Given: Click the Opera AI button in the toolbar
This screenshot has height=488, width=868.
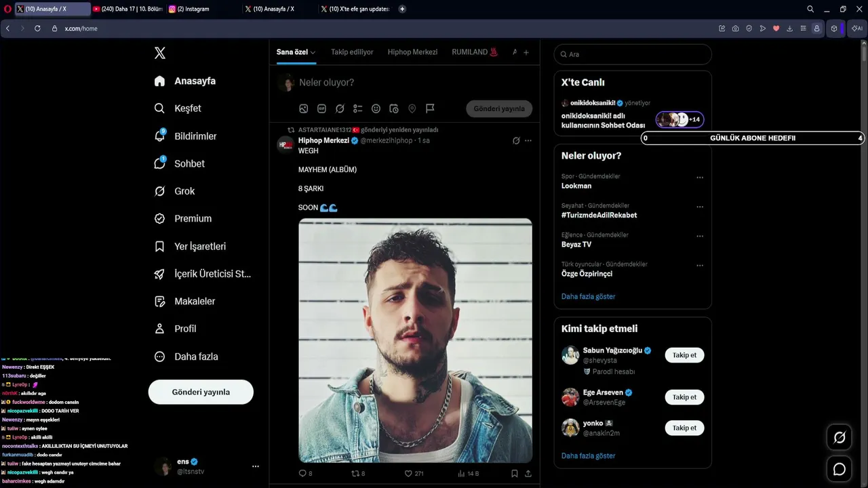Looking at the screenshot, I should click(x=856, y=28).
